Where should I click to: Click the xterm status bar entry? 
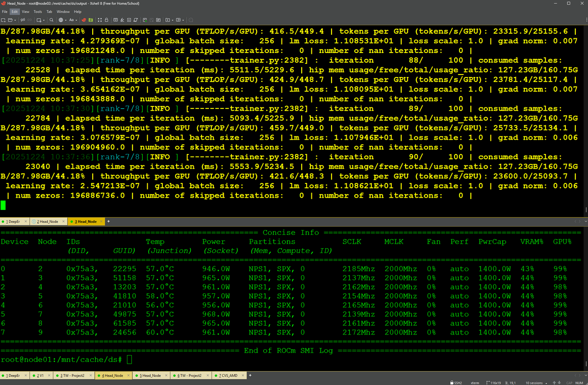pos(475,383)
